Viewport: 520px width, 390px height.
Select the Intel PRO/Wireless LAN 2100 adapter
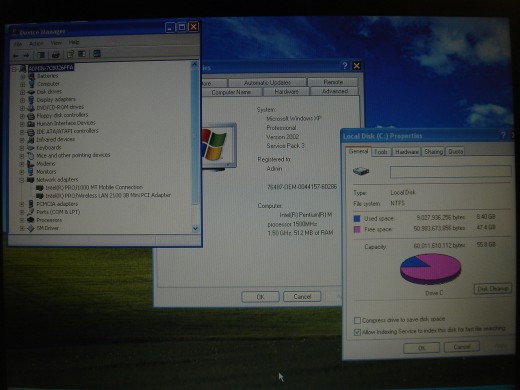[x=108, y=195]
